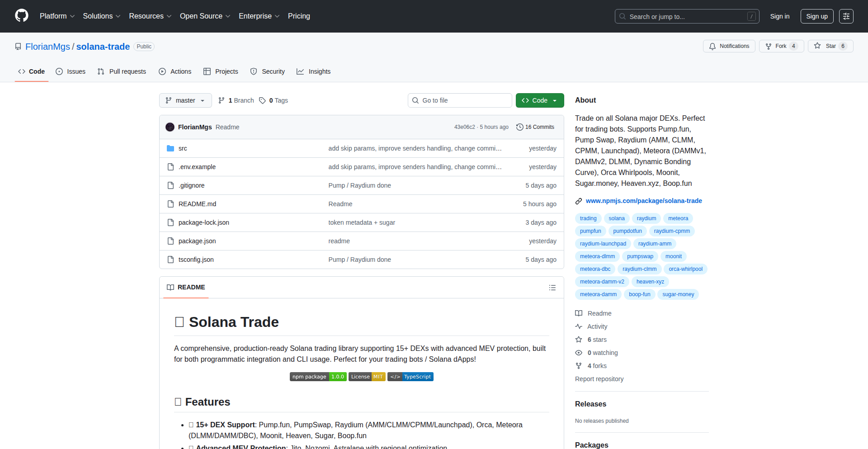Open the master branch dropdown
This screenshot has width=868, height=449.
(185, 100)
